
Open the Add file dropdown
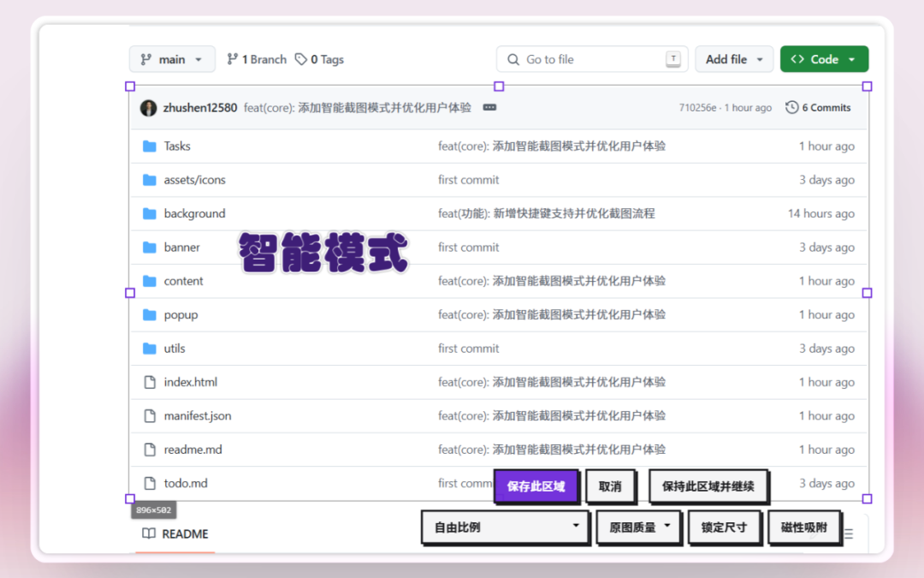734,60
